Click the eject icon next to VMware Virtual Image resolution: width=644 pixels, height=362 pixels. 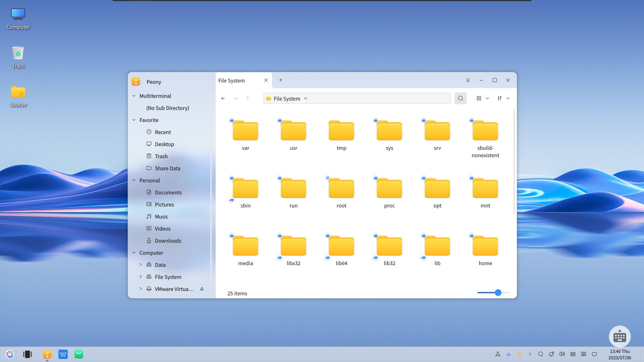point(202,289)
